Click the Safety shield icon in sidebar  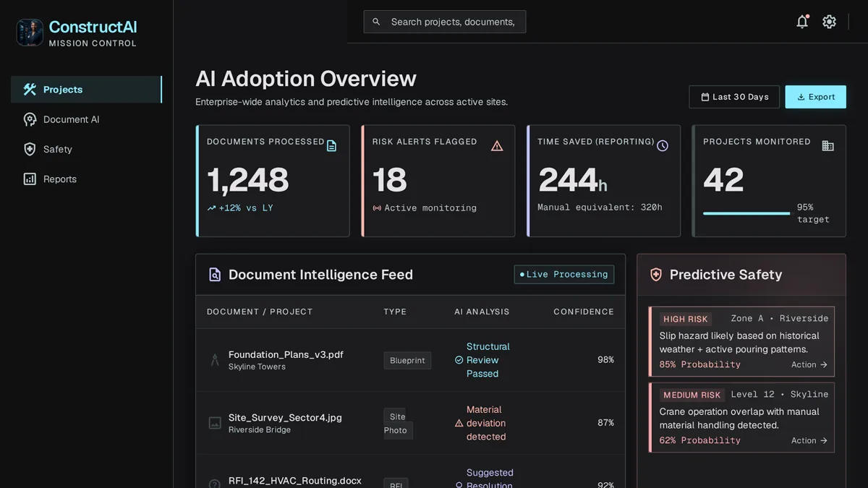pos(30,149)
